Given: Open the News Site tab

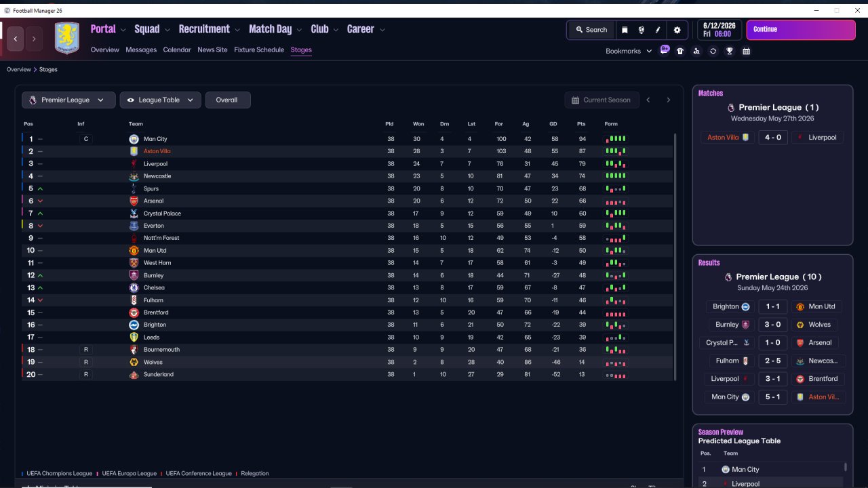Looking at the screenshot, I should [212, 50].
